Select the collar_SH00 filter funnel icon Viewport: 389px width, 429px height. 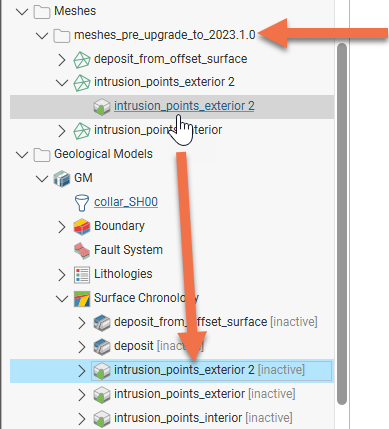click(82, 203)
